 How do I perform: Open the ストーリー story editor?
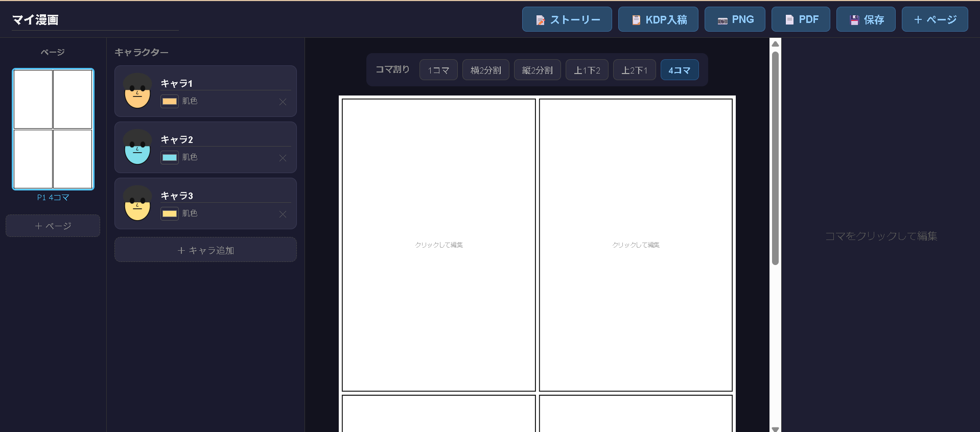[x=567, y=19]
